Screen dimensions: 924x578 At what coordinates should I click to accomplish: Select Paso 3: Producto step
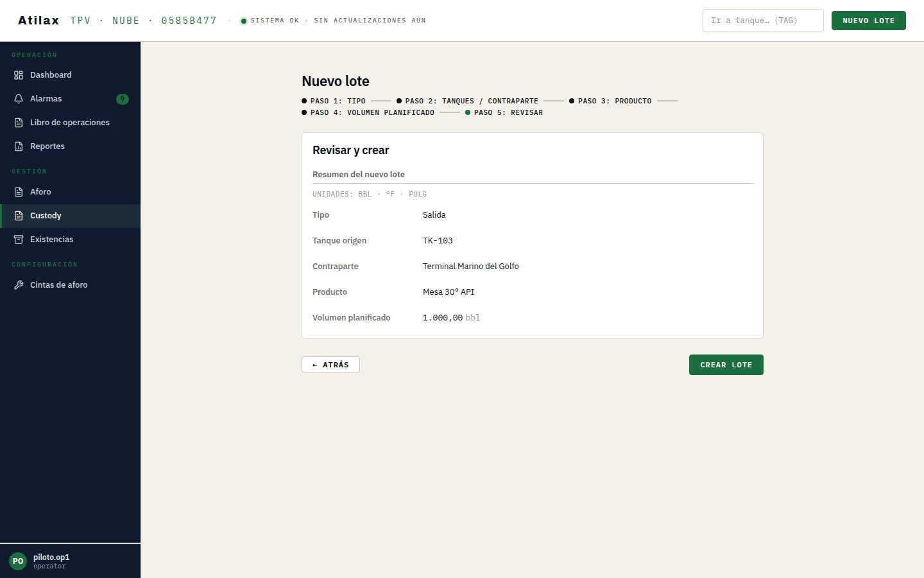click(610, 101)
